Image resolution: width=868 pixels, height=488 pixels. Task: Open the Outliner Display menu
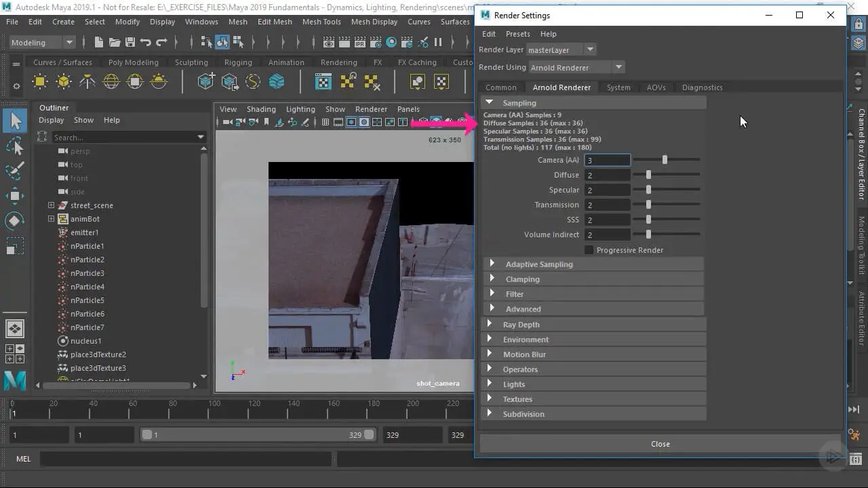(51, 120)
